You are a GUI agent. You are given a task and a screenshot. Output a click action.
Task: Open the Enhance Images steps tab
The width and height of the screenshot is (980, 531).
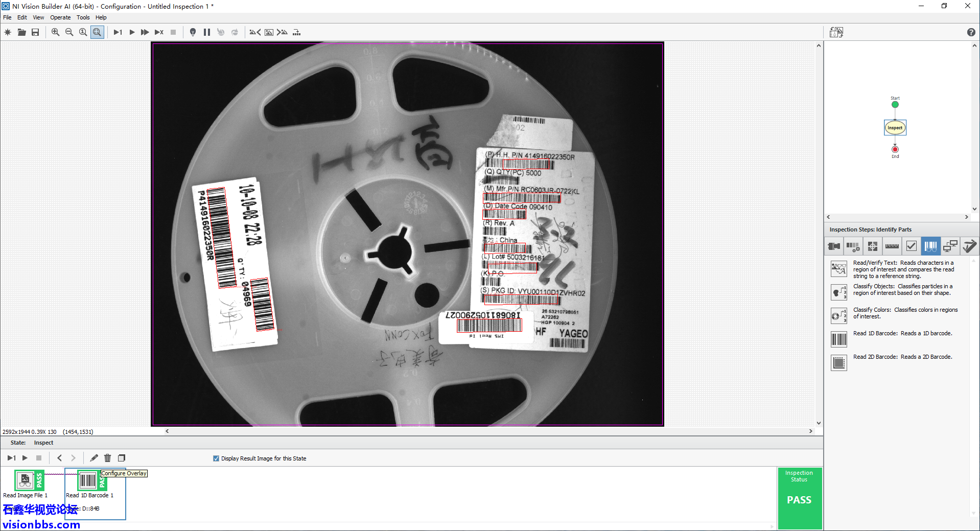[853, 246]
